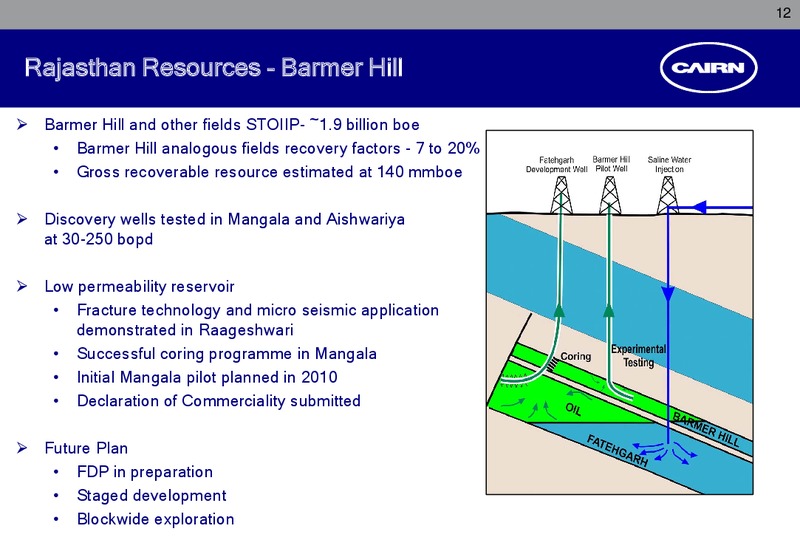Click the green upward arrow on Fatehgarh well
The image size is (800, 554).
[559, 310]
